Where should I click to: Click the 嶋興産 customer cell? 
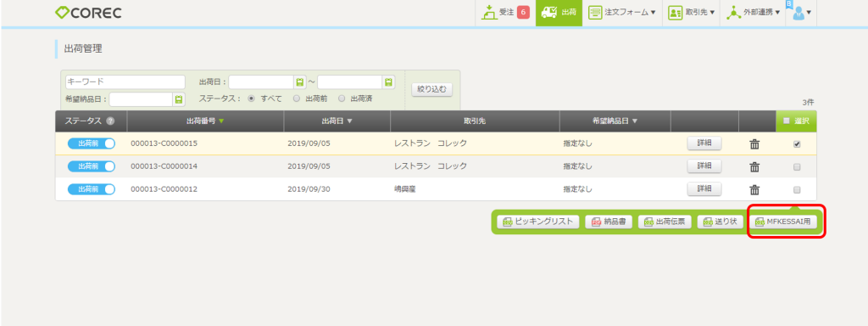click(404, 189)
